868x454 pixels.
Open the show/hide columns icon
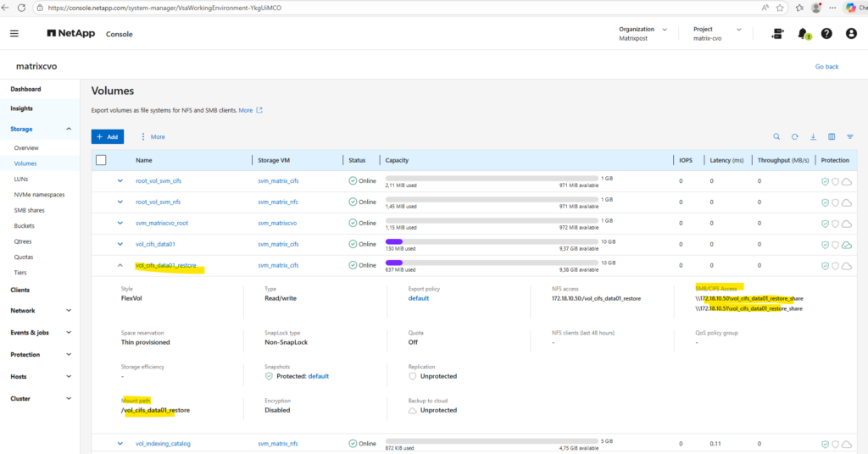(x=832, y=136)
